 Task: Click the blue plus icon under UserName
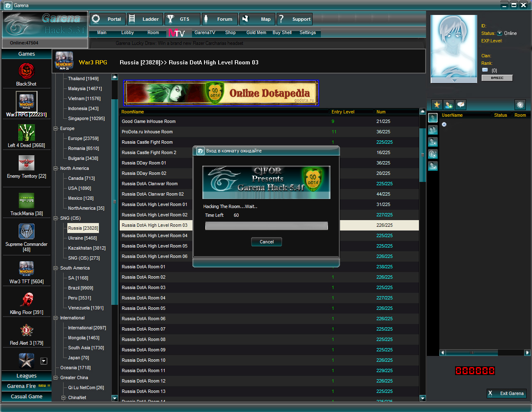(444, 124)
